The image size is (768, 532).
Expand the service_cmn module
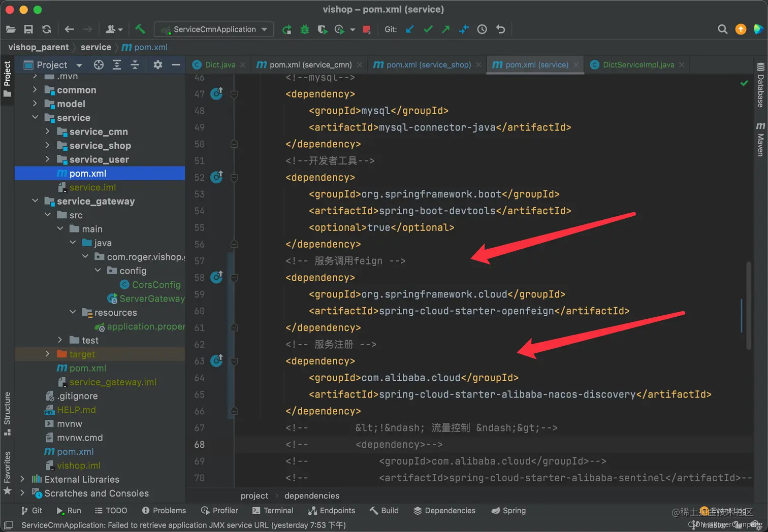coord(47,131)
